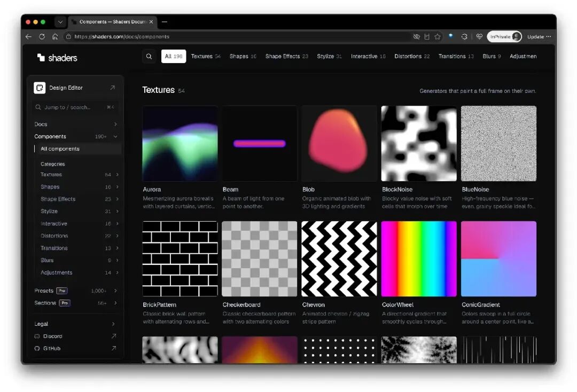Open the BlockNoise shader thumbnail
The width and height of the screenshot is (577, 392).
[419, 144]
